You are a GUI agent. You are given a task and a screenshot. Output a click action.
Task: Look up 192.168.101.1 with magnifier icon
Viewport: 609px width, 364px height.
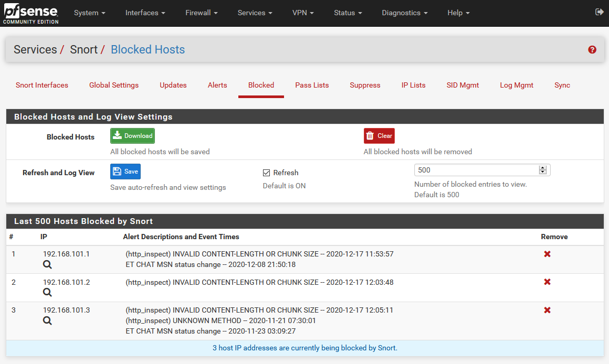pos(47,265)
